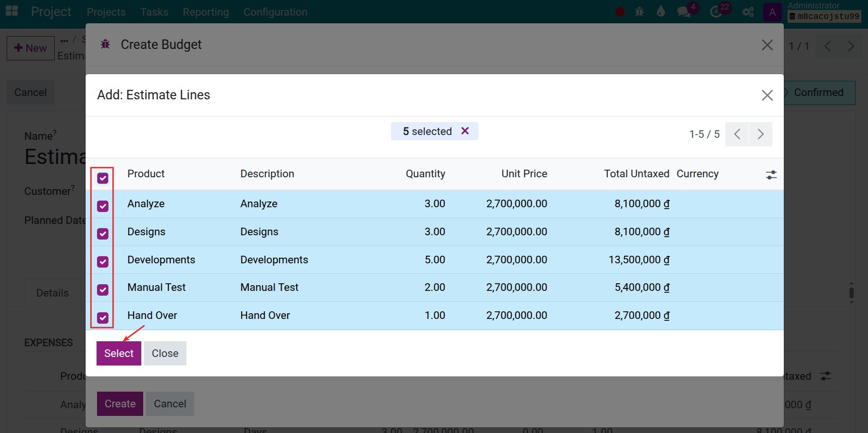Click bug icon in Create Budget header
This screenshot has width=868, height=433.
pyautogui.click(x=105, y=44)
